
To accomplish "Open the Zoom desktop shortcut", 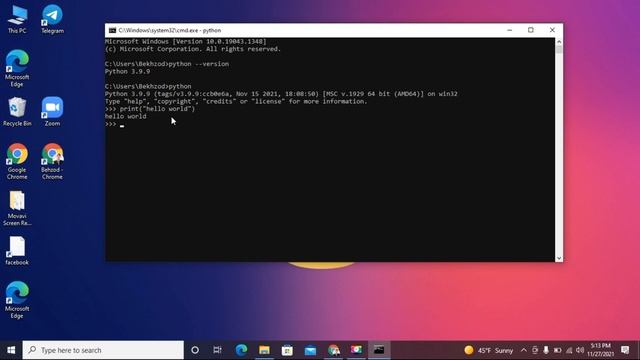I will pyautogui.click(x=52, y=112).
